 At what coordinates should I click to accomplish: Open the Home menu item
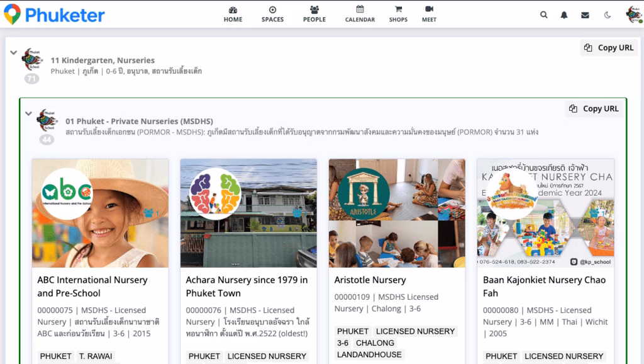pyautogui.click(x=233, y=14)
